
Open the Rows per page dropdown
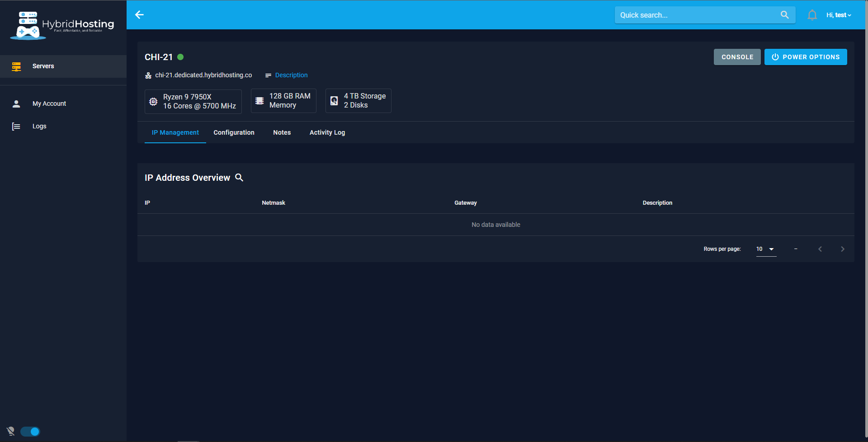(766, 249)
